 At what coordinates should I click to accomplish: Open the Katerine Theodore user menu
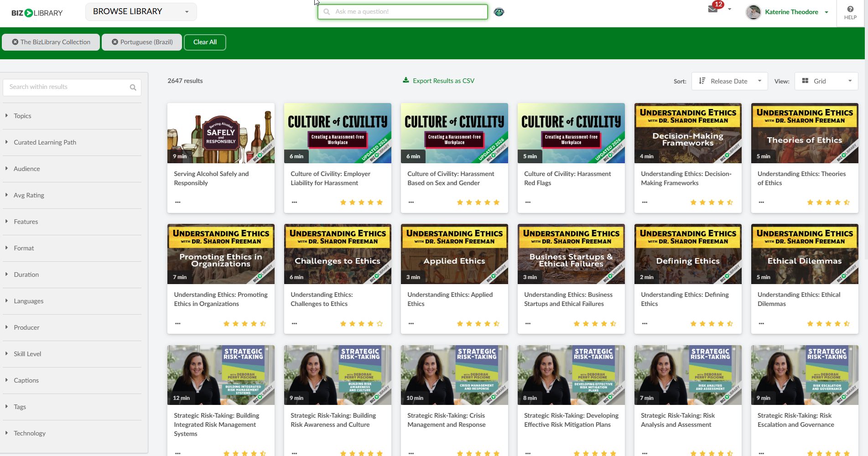coord(796,12)
